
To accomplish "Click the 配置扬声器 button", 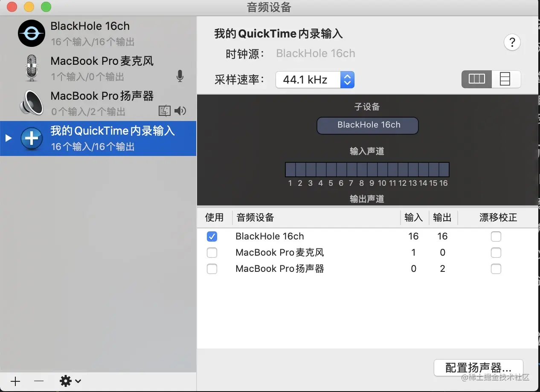I will [x=479, y=368].
